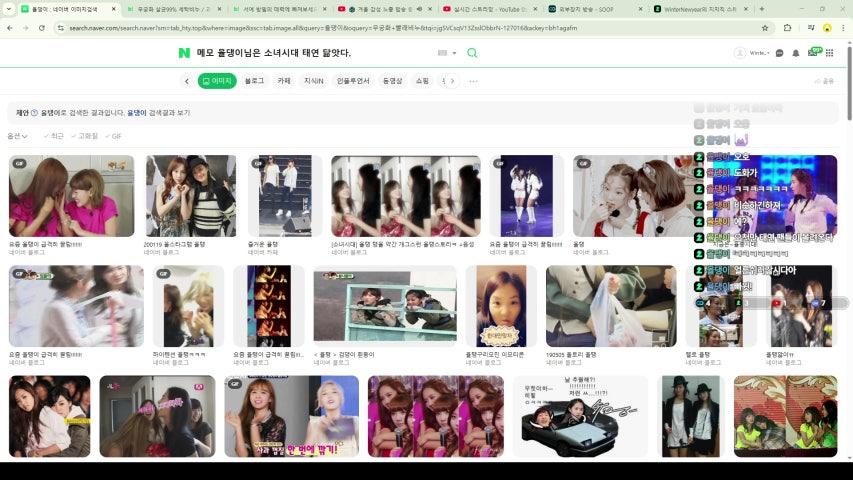The height and width of the screenshot is (480, 853).
Task: Open the Chrome three-dot menu
Action: [844, 28]
